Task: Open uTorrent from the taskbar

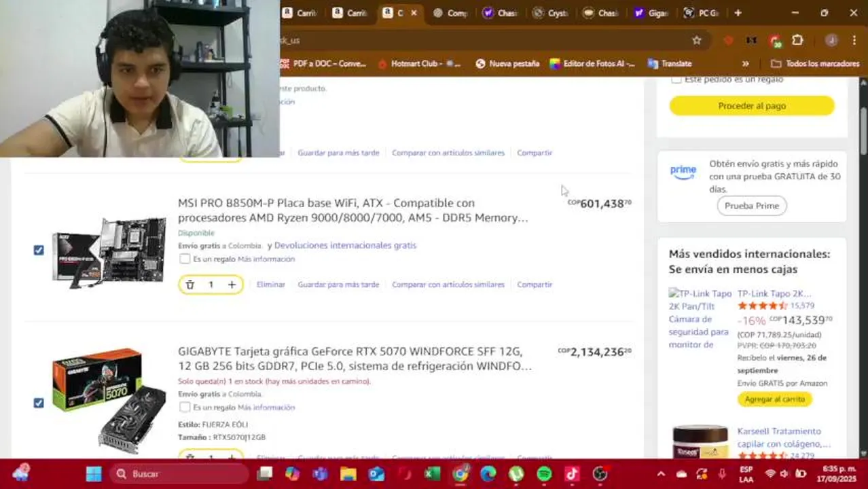Action: click(516, 473)
